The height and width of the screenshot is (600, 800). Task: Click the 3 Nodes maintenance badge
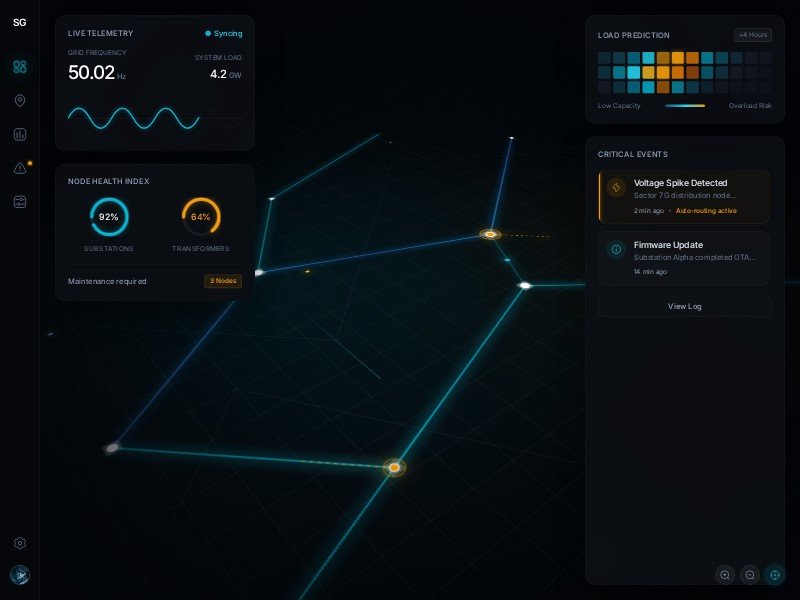click(223, 281)
